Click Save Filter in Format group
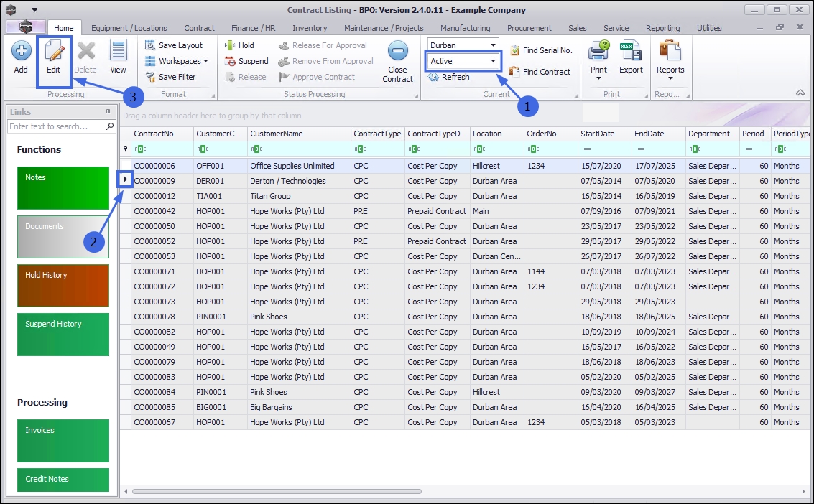814x504 pixels. tap(171, 77)
